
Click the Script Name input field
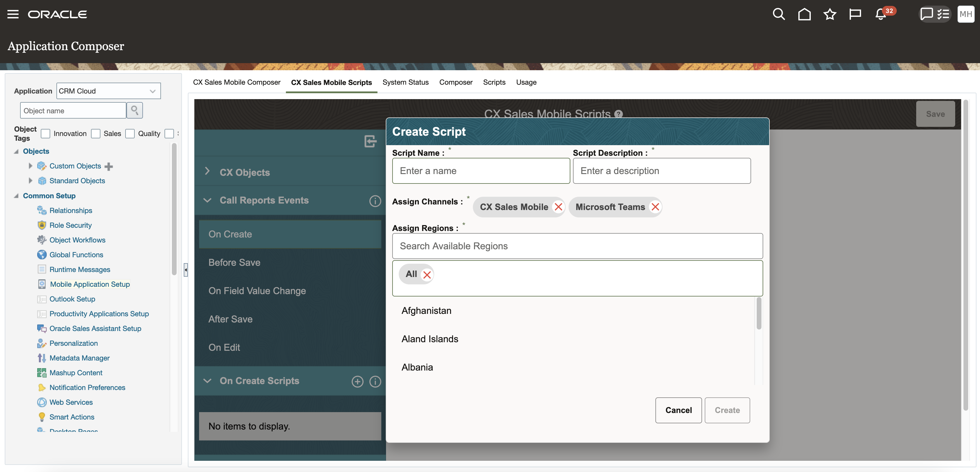pyautogui.click(x=481, y=171)
